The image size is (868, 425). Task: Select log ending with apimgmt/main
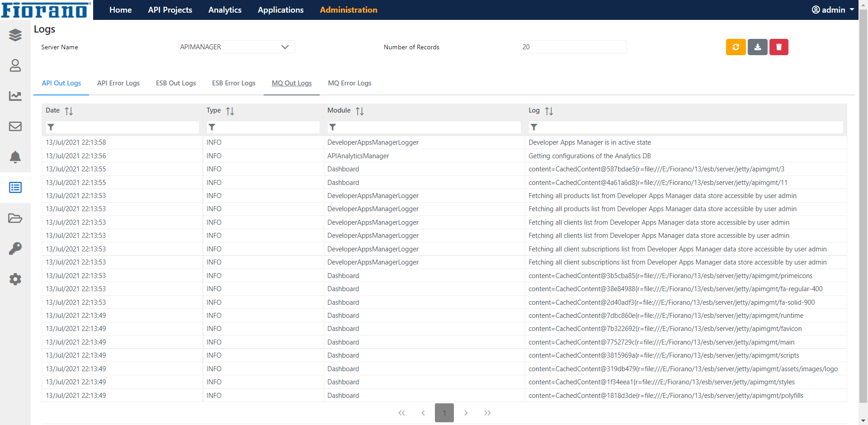(661, 342)
